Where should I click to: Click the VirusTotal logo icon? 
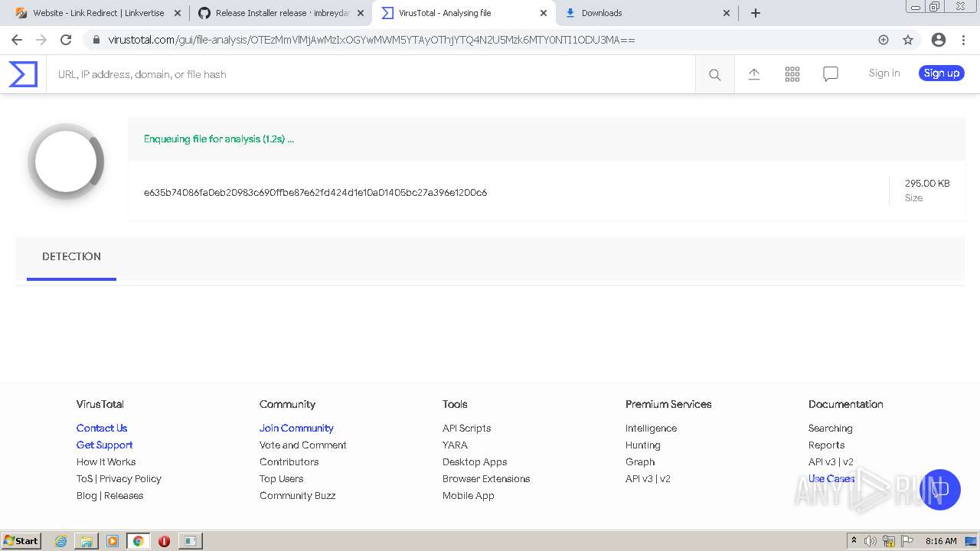tap(23, 74)
